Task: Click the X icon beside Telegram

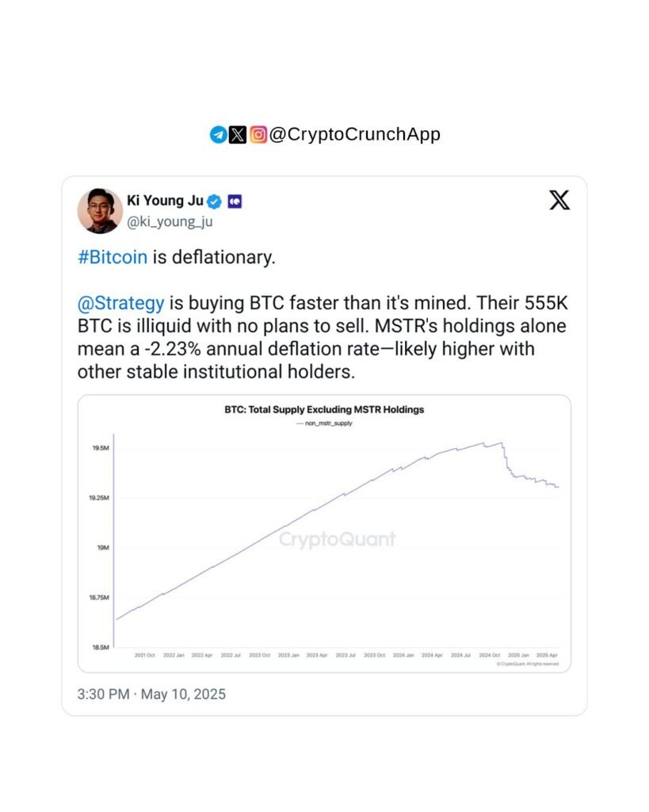Action: tap(238, 135)
